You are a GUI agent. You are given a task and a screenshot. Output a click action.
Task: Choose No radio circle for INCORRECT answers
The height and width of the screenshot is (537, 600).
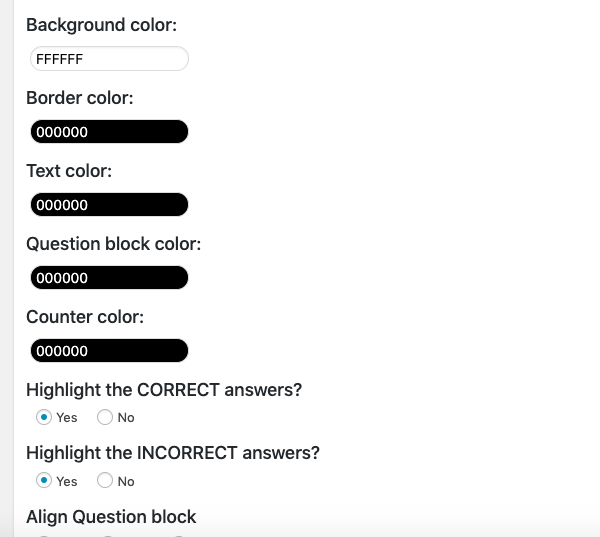coord(104,481)
